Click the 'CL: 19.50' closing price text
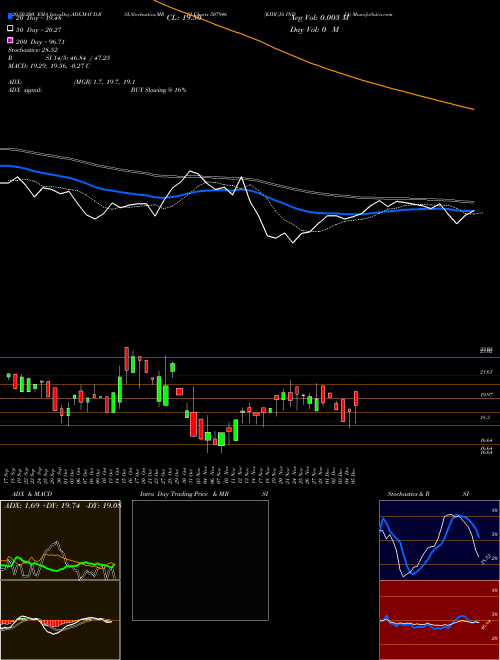500x660 pixels. [x=184, y=18]
